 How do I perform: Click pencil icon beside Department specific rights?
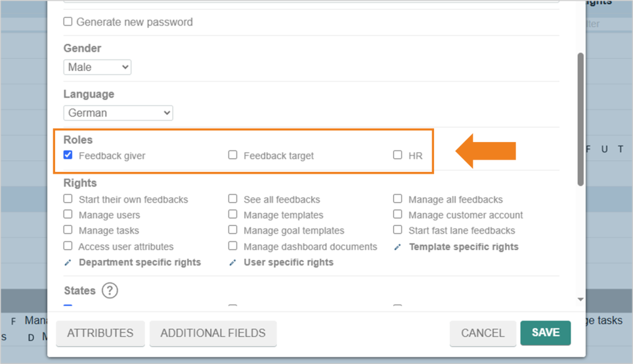tap(68, 263)
